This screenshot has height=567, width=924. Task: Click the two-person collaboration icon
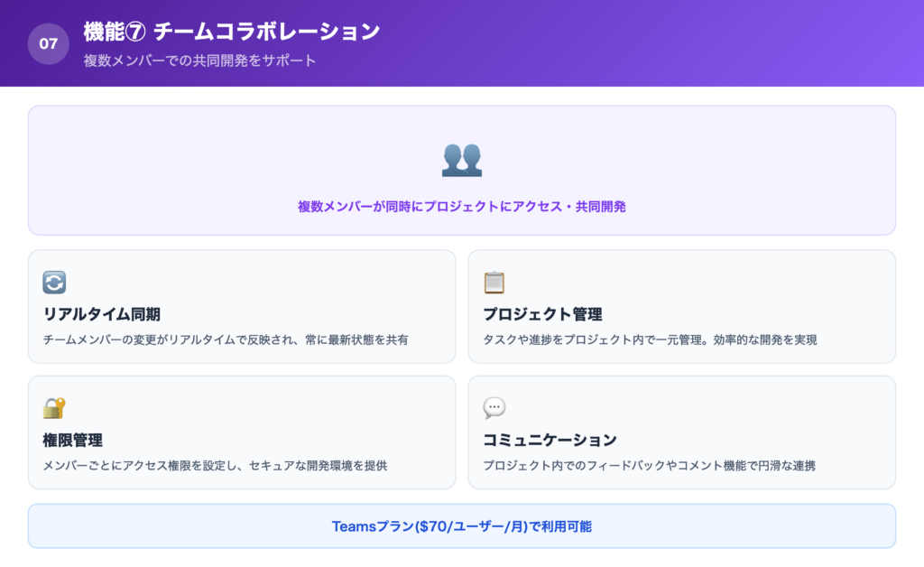(462, 161)
